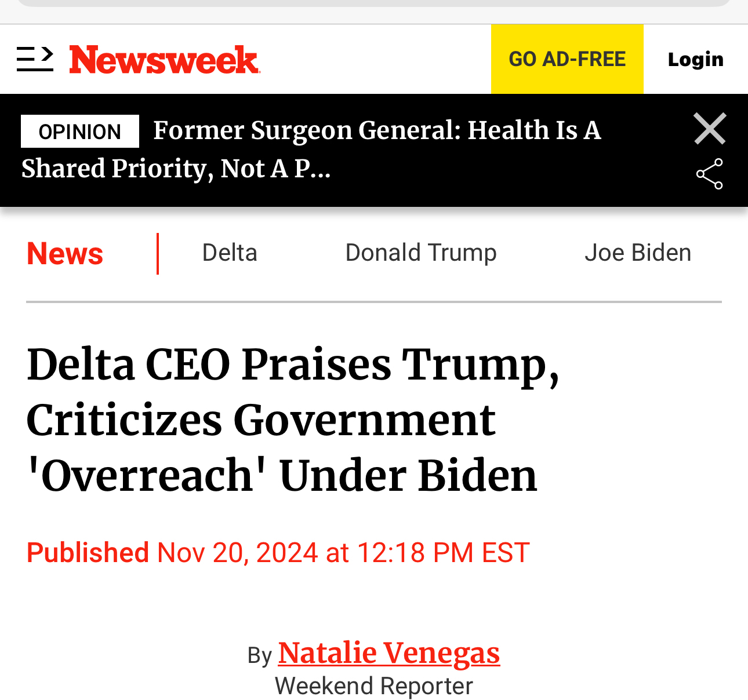This screenshot has height=700, width=748.
Task: Open the Former Surgeon General opinion headline
Action: coord(377,130)
